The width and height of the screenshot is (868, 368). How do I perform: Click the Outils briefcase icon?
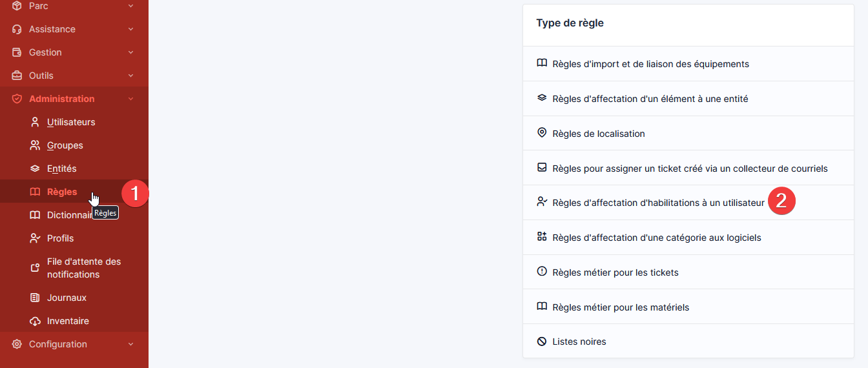tap(17, 76)
